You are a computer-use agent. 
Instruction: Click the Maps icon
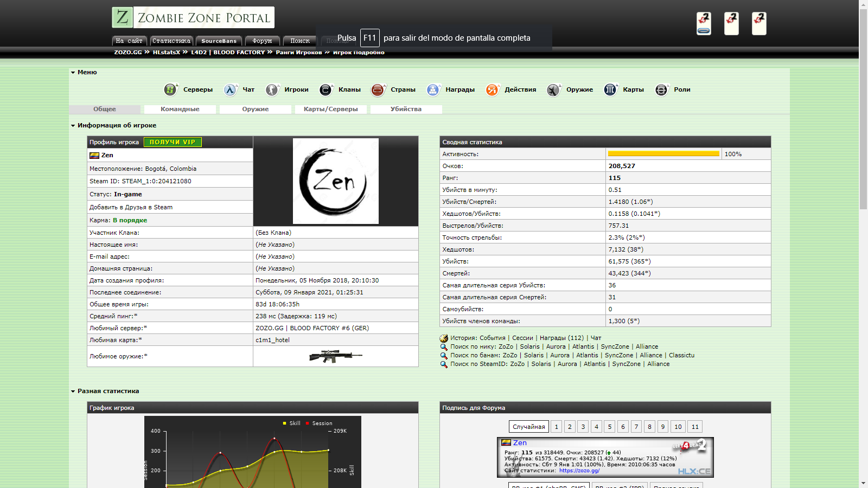[610, 89]
